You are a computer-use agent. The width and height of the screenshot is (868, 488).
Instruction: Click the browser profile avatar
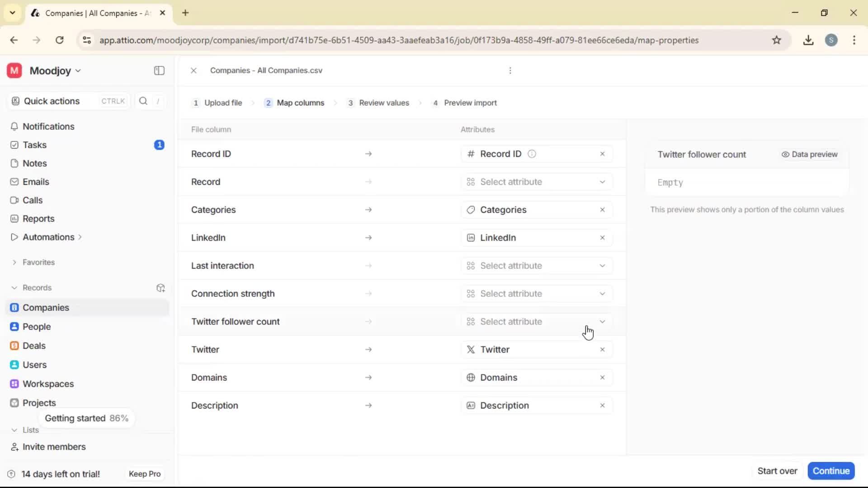832,40
